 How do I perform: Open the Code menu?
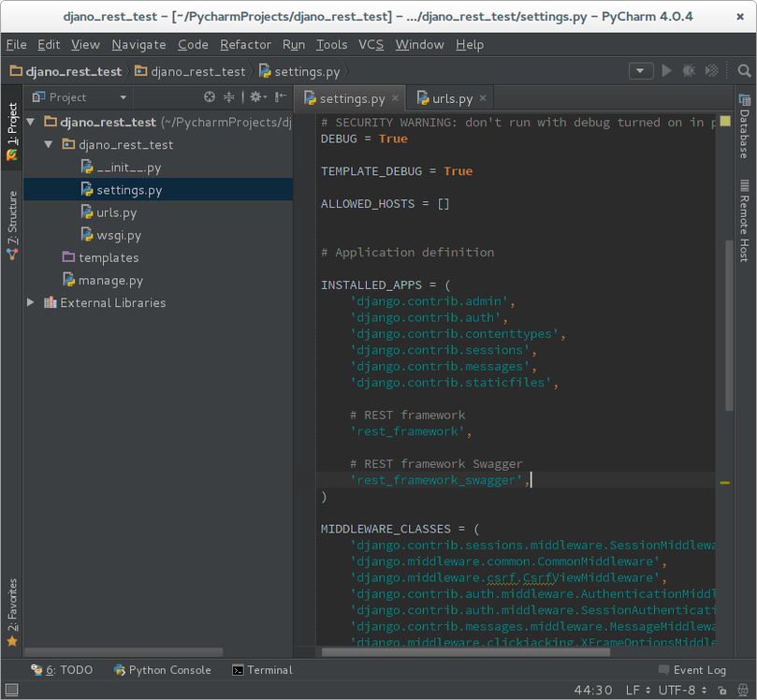193,44
